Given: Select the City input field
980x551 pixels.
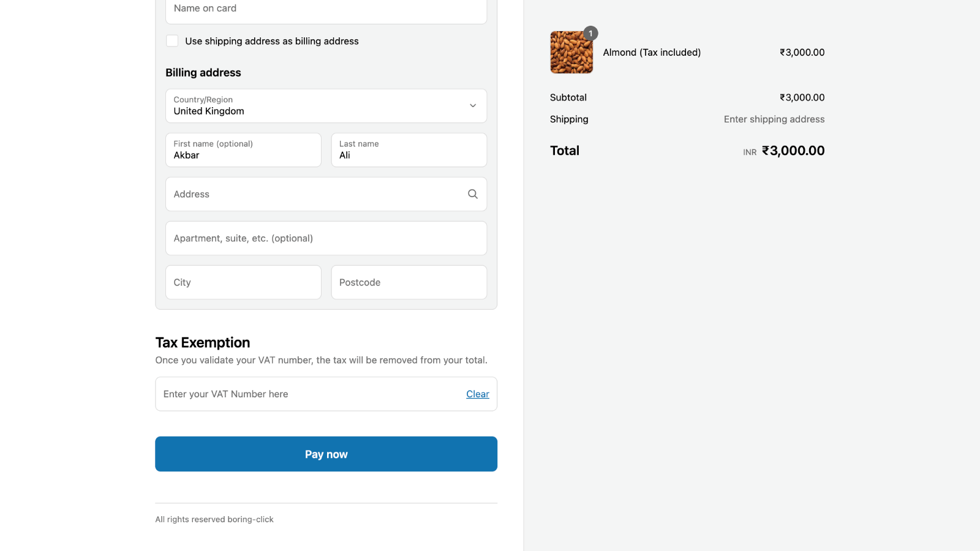Looking at the screenshot, I should tap(243, 282).
